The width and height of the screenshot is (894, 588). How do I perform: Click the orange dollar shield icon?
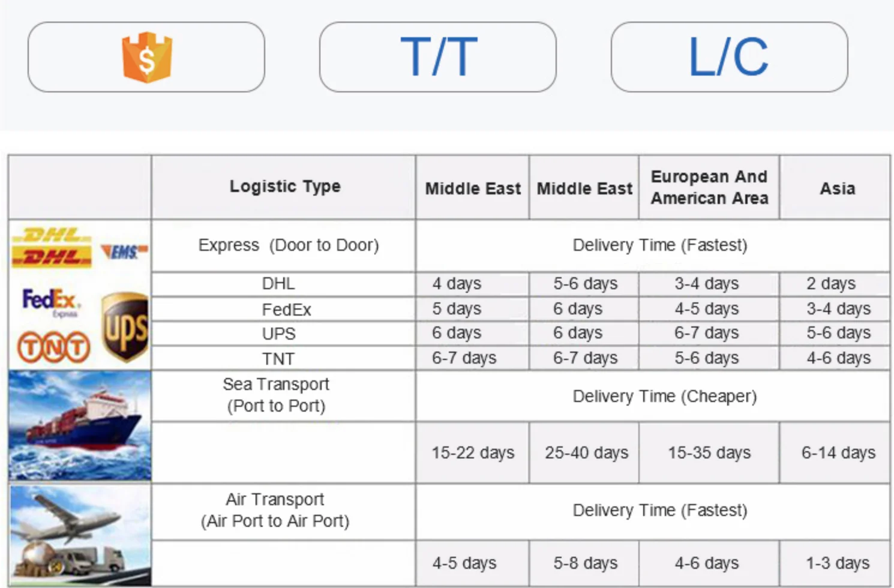point(147,58)
